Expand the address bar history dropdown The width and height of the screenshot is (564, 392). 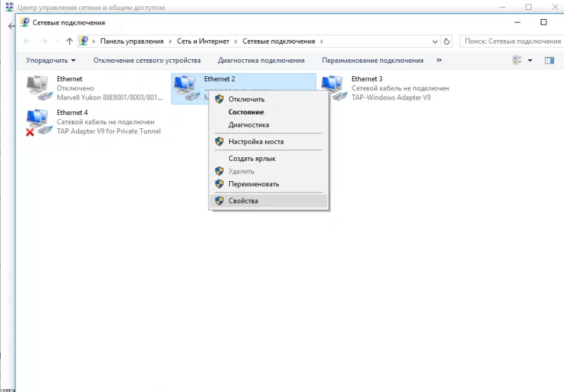[x=435, y=42]
